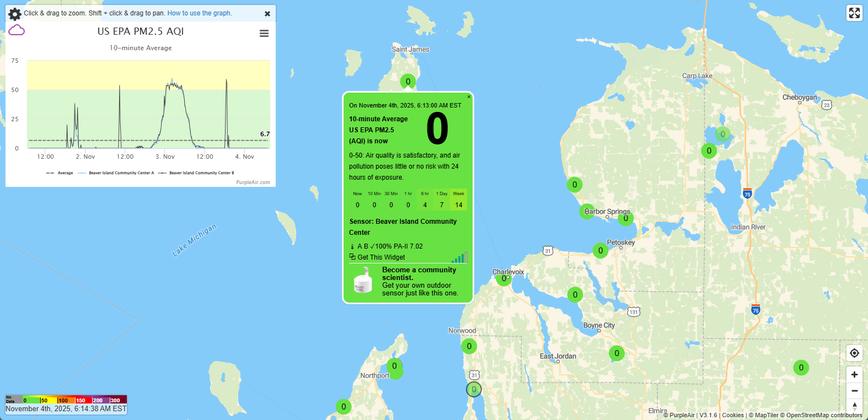The image size is (868, 420).
Task: Zoom in on the map
Action: [854, 375]
